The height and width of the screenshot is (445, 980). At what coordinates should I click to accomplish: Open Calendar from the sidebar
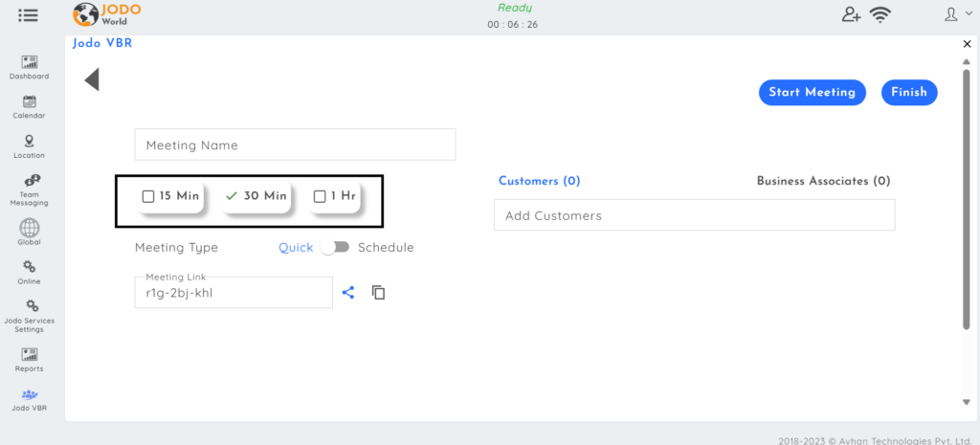coord(30,107)
